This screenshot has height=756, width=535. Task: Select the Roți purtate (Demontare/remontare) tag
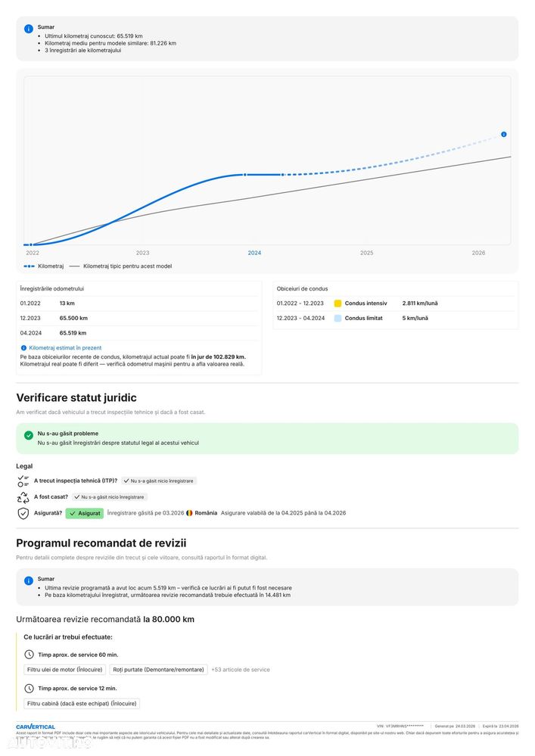[x=158, y=670]
